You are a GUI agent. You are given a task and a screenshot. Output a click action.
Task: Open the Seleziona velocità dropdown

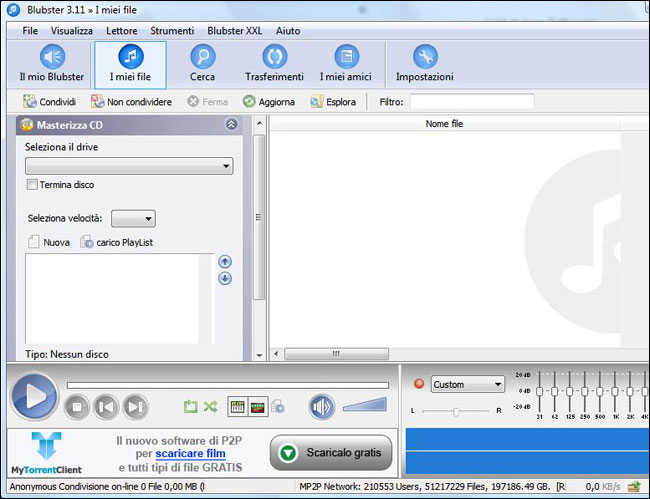tap(133, 219)
